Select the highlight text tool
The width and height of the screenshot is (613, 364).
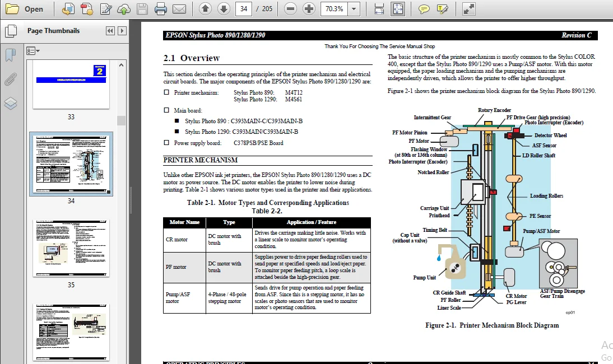coord(443,9)
